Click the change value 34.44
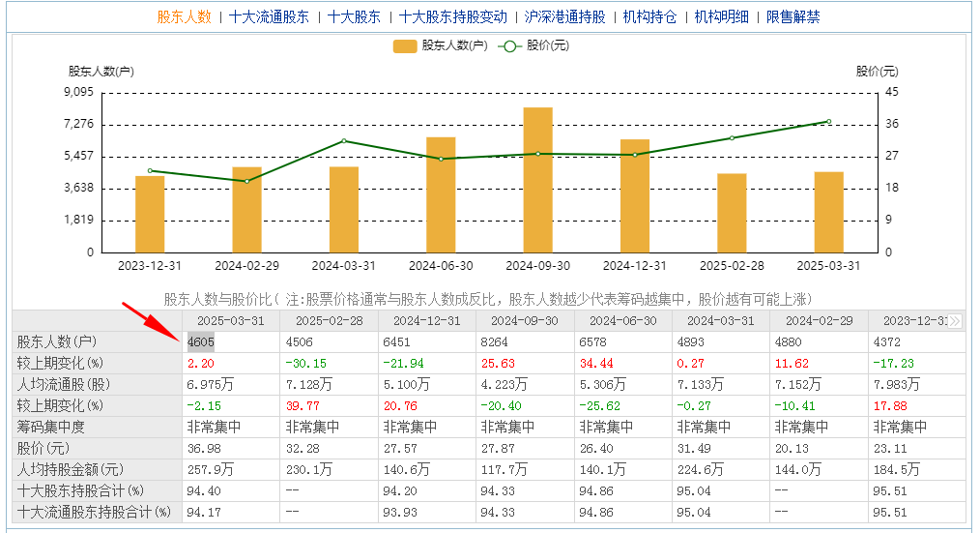Viewport: 980px width, 533px height. pos(596,364)
